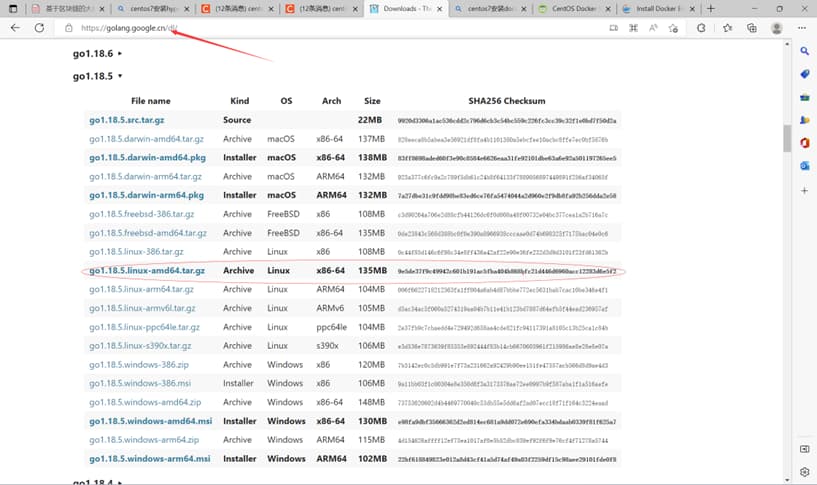Screen dimensions: 817x485
Task: Open a new browser tab
Action: [710, 9]
